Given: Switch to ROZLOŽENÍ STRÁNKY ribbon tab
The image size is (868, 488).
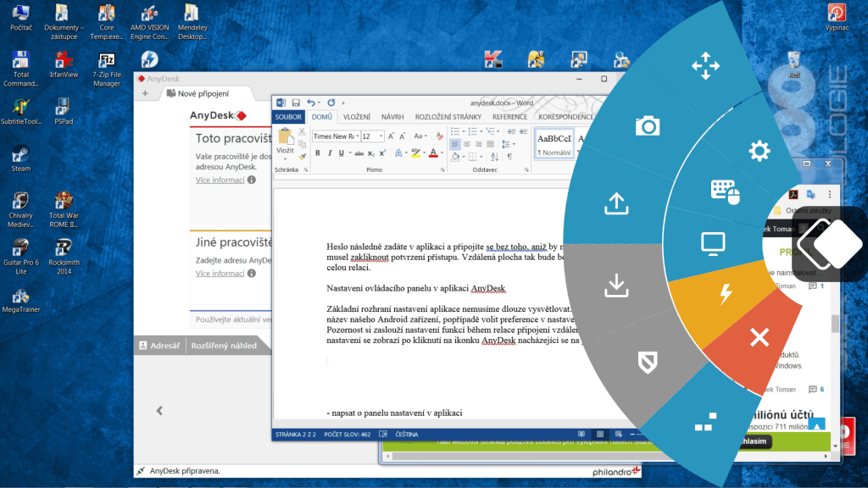Looking at the screenshot, I should [x=448, y=117].
